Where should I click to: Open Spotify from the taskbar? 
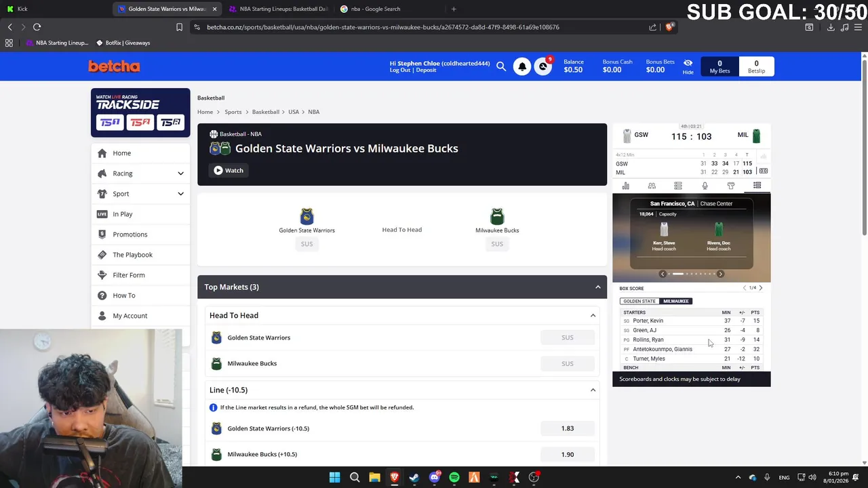click(x=454, y=477)
